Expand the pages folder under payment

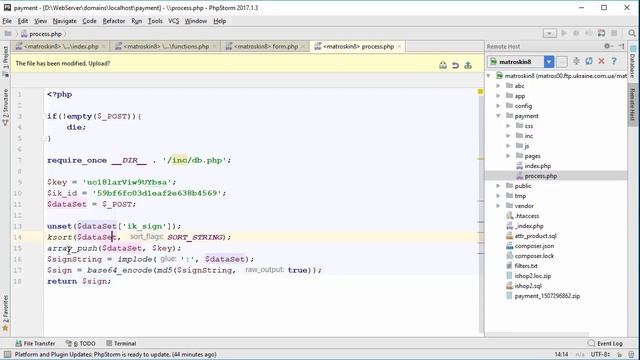pyautogui.click(x=508, y=156)
